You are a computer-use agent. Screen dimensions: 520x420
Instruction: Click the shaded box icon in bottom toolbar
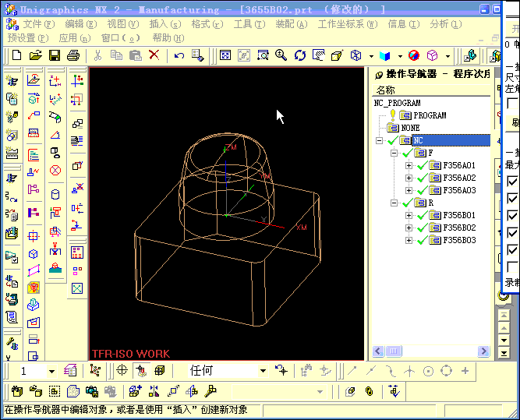click(x=160, y=370)
